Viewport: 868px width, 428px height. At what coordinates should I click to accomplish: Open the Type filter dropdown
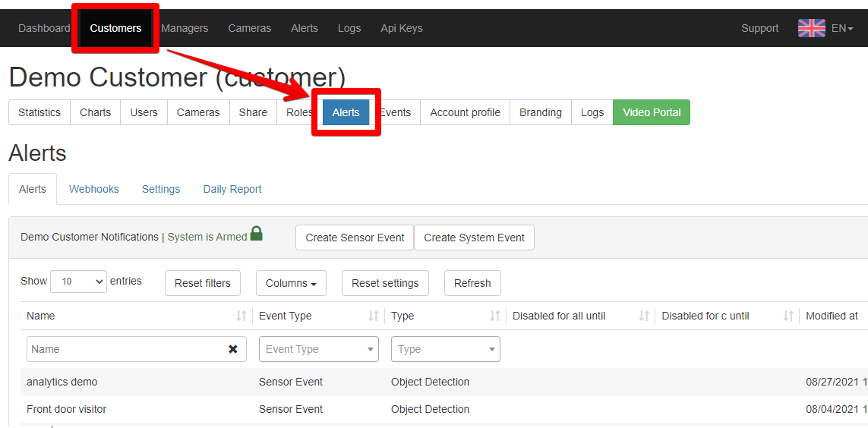point(446,349)
